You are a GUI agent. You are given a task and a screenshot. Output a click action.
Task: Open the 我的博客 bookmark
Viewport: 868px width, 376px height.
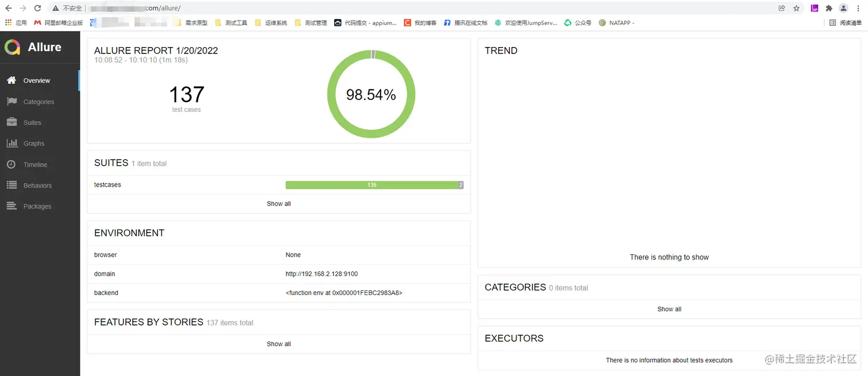pos(420,23)
